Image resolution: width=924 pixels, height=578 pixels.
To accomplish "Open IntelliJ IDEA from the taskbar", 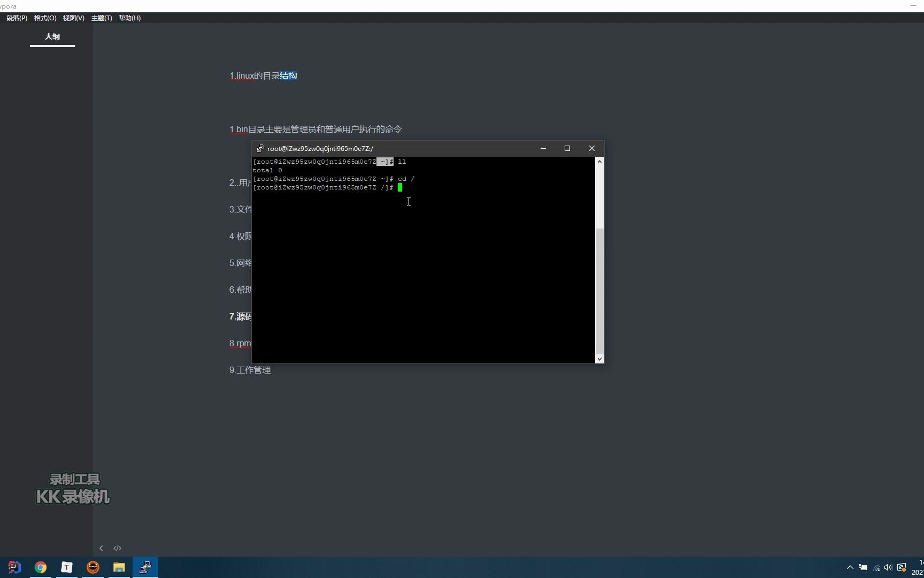I will click(x=14, y=567).
